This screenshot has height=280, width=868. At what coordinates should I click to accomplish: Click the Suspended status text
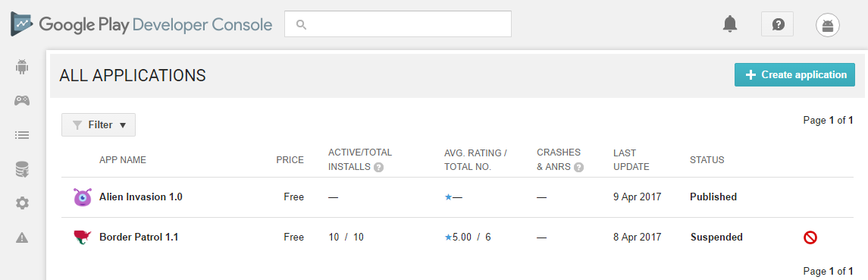point(716,238)
